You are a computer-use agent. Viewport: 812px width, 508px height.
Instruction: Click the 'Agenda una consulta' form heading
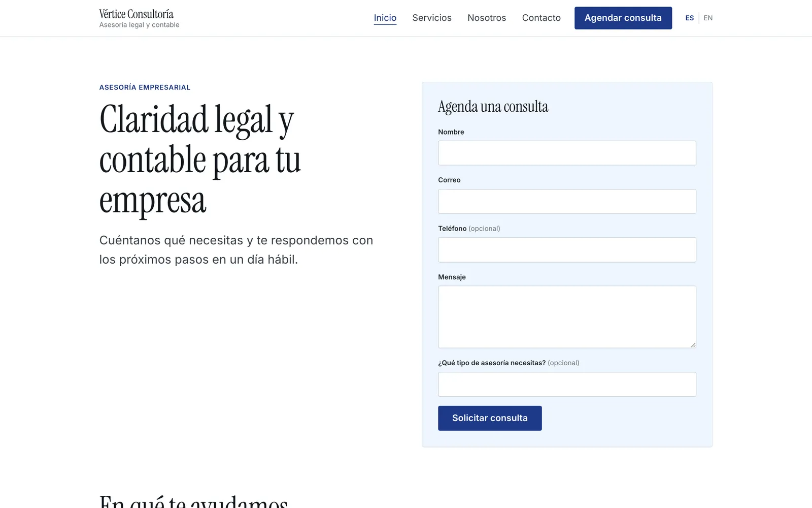(493, 107)
